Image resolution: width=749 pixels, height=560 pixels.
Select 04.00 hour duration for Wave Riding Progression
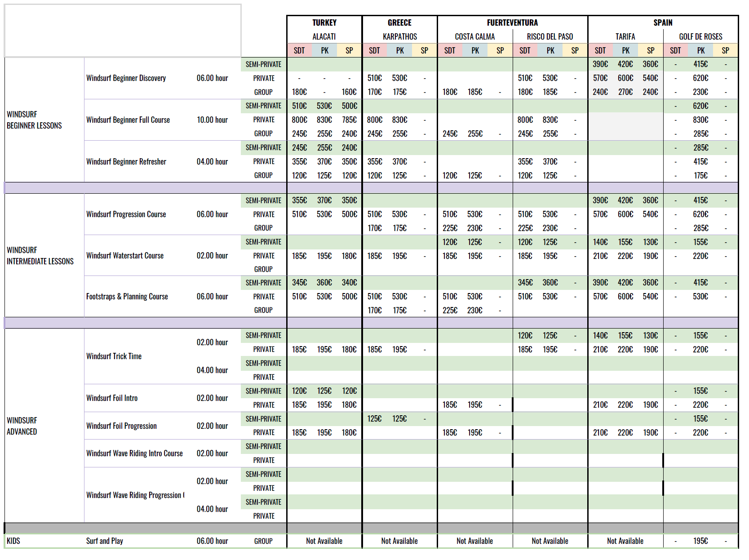pyautogui.click(x=212, y=509)
